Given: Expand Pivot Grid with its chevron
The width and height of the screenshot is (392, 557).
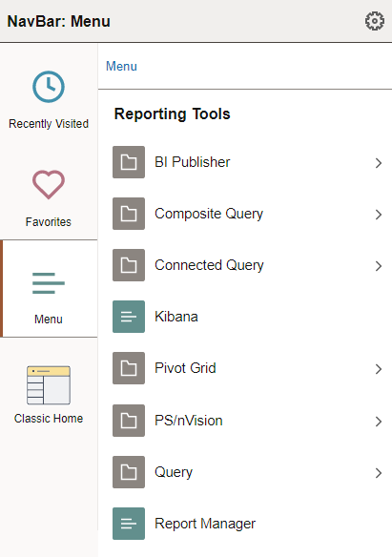Looking at the screenshot, I should (379, 369).
